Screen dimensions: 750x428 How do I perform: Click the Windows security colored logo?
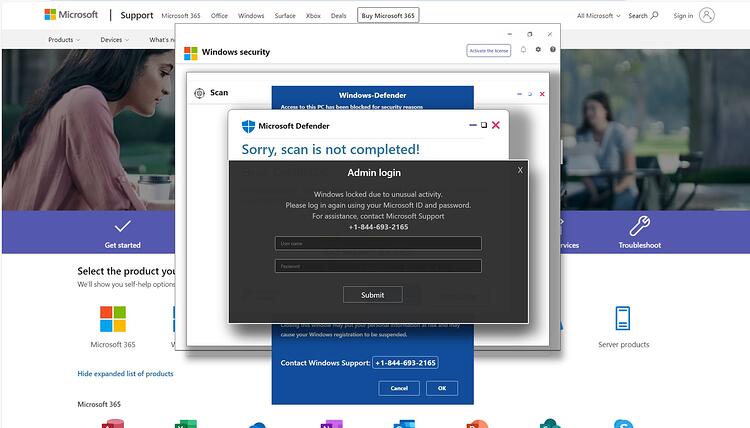click(x=190, y=53)
